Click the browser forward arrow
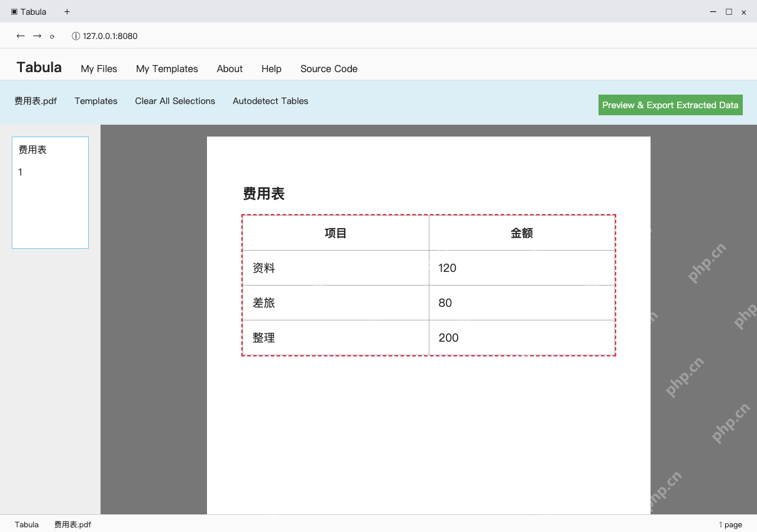The image size is (757, 532). pos(37,36)
